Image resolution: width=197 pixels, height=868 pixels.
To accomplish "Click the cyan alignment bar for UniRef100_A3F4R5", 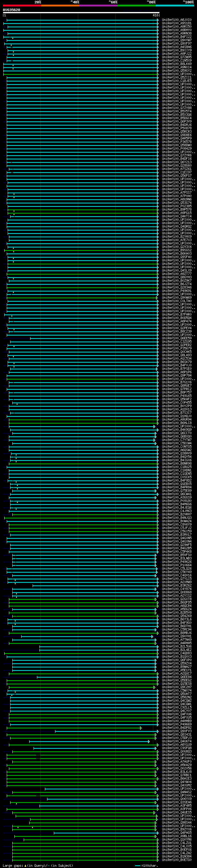I will 99,806.
